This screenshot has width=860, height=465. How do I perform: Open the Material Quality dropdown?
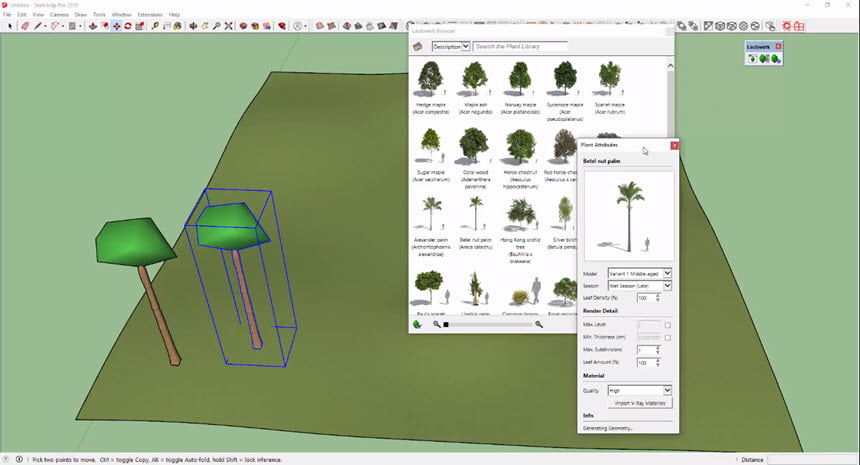coord(640,390)
